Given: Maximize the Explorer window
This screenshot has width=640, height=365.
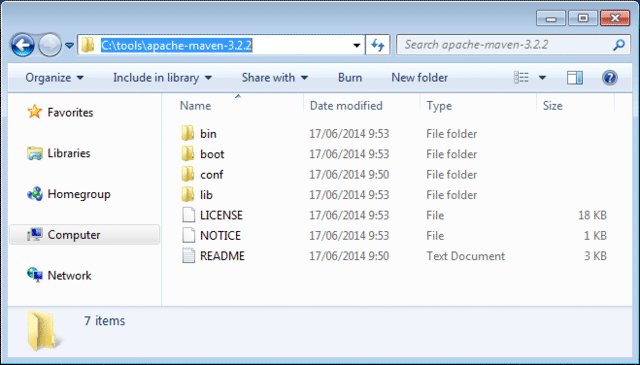Looking at the screenshot, I should click(x=583, y=18).
